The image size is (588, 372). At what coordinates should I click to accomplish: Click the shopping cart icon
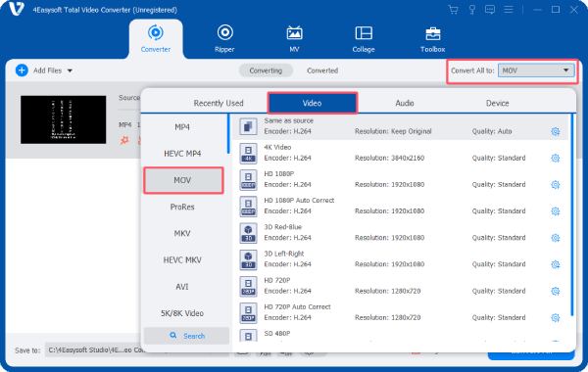(x=454, y=10)
